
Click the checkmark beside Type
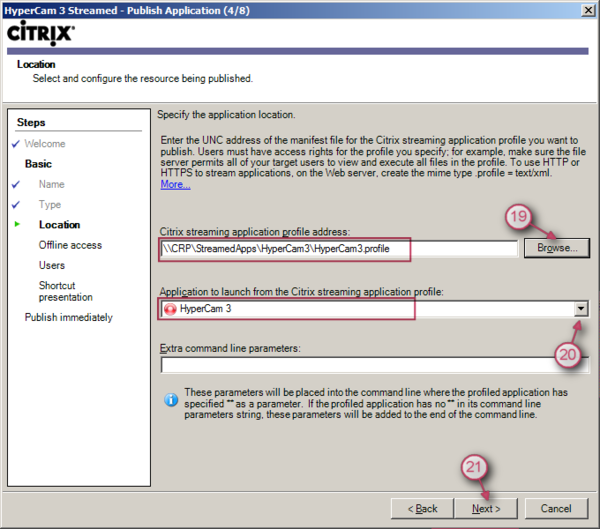[x=16, y=205]
